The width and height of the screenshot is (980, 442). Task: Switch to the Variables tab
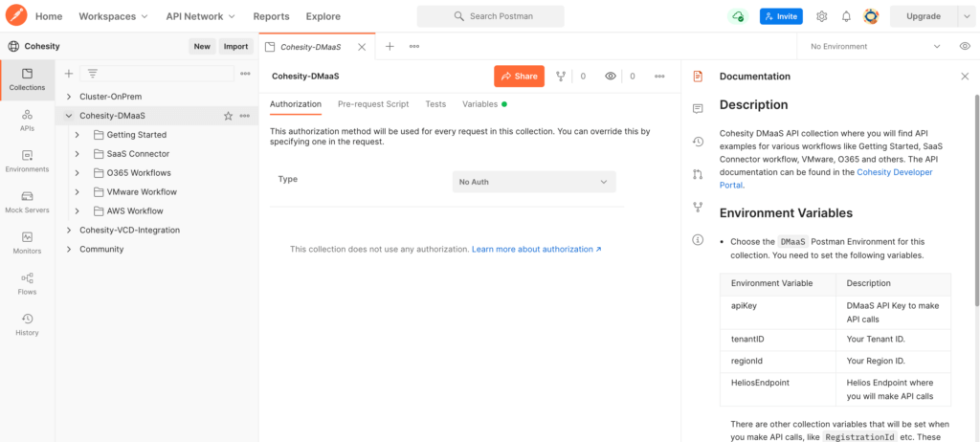(x=480, y=103)
